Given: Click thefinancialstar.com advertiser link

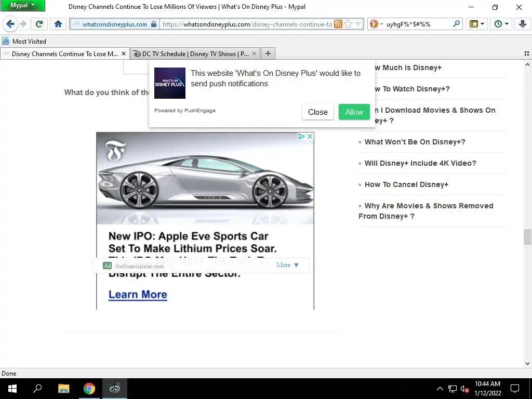Looking at the screenshot, I should pos(139,266).
